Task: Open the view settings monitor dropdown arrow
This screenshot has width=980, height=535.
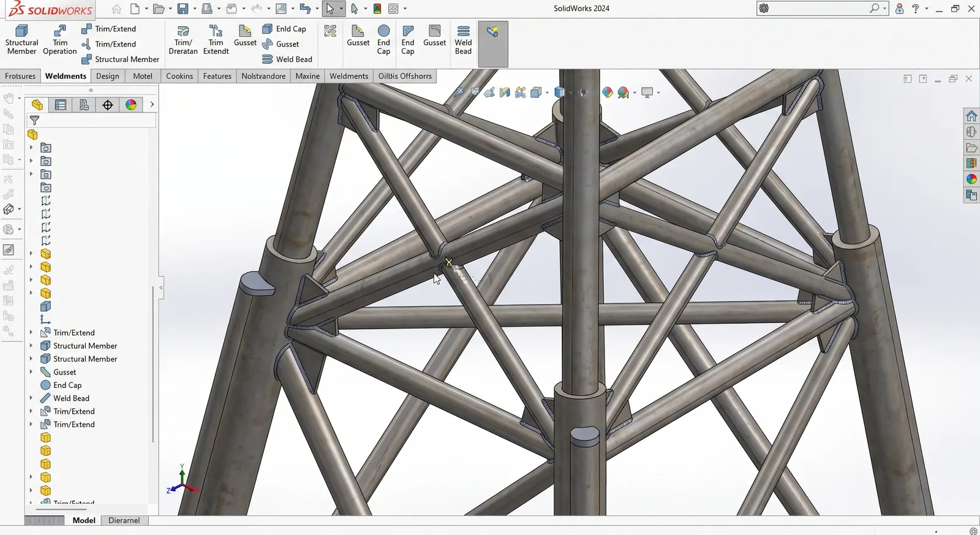Action: coord(658,93)
